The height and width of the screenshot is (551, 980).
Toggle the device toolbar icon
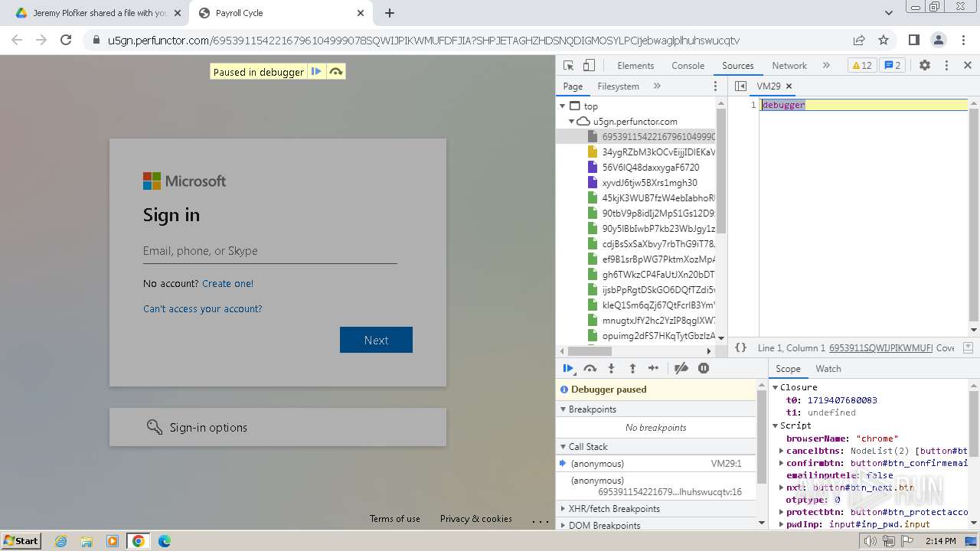click(x=589, y=66)
